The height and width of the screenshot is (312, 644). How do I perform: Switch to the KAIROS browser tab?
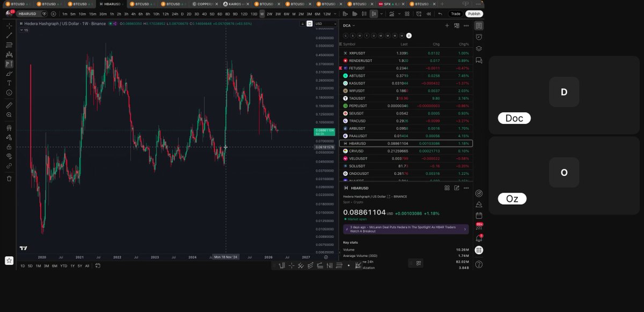(x=236, y=4)
